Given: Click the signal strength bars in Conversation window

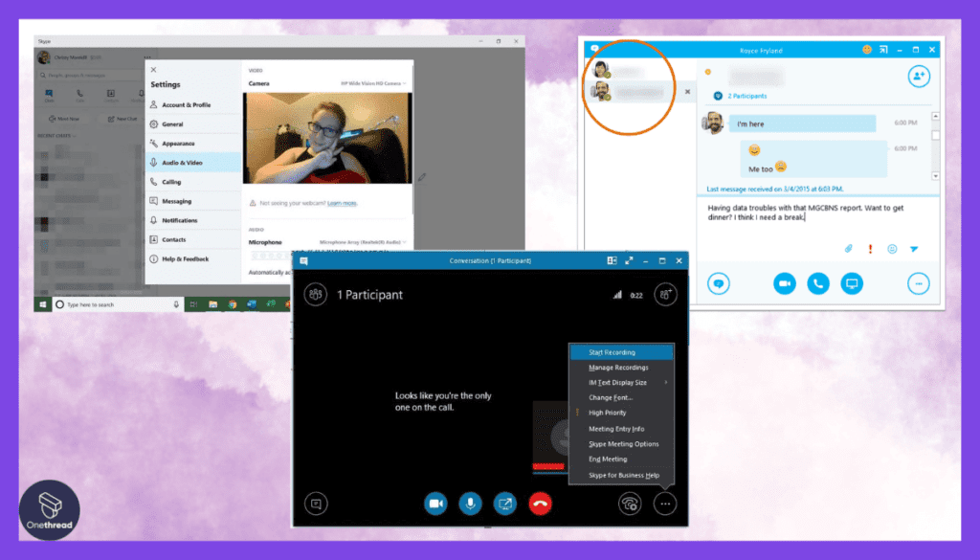Looking at the screenshot, I should (617, 295).
